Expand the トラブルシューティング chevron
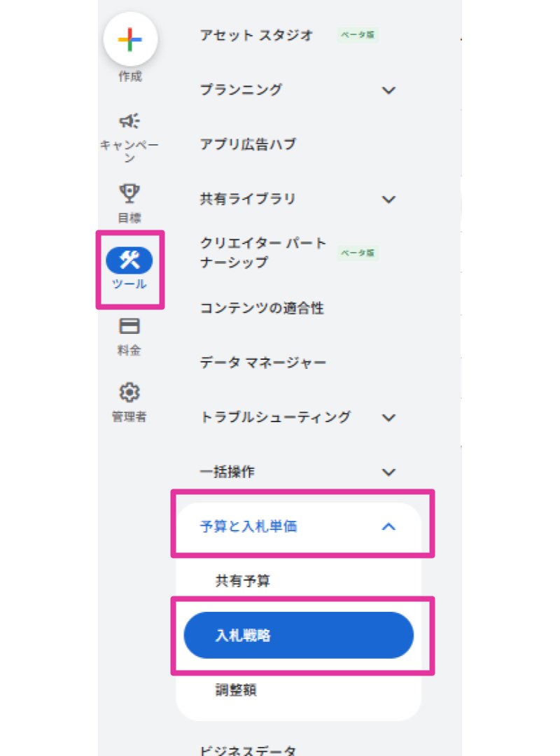The width and height of the screenshot is (560, 756). [388, 418]
